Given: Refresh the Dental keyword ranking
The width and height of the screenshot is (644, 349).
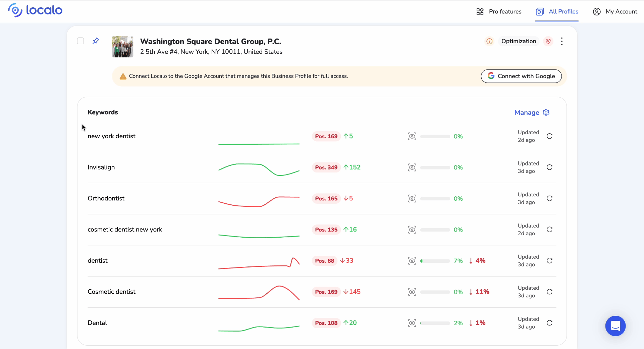Looking at the screenshot, I should (549, 323).
